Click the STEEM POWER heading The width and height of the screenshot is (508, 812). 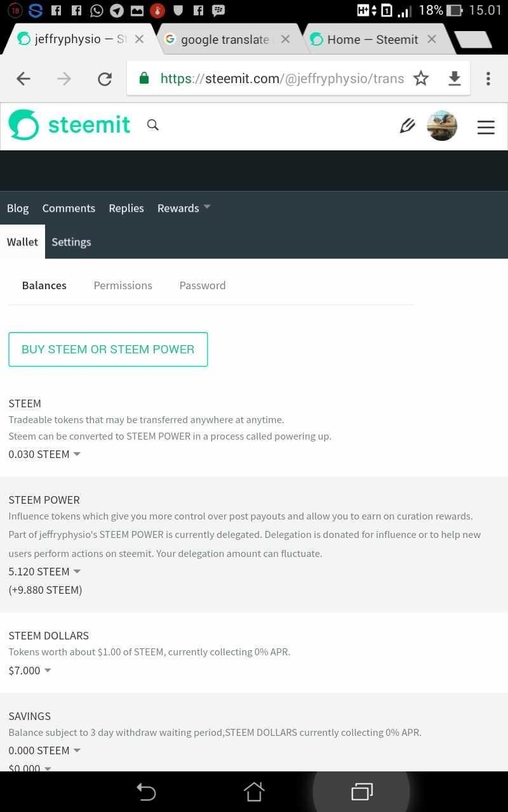click(x=44, y=500)
